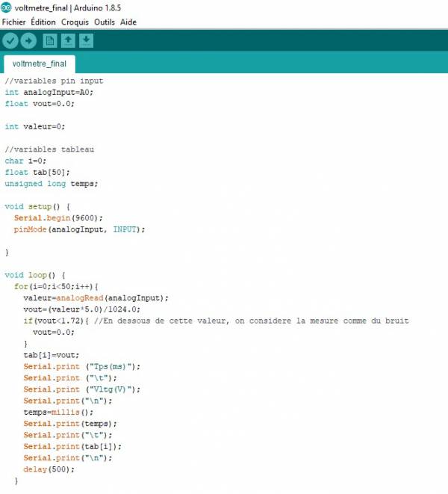The width and height of the screenshot is (448, 494).
Task: Select the voltmetre_final sketch tab
Action: 40,64
